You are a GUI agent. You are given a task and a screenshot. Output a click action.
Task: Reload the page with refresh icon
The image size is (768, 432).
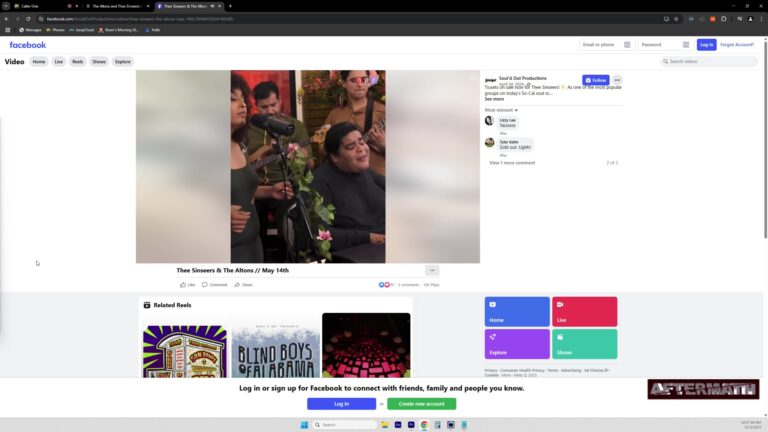[28, 19]
